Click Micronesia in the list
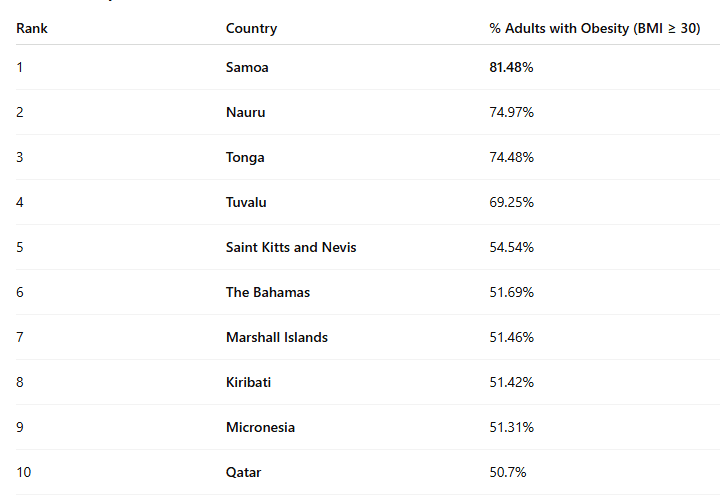This screenshot has height=495, width=720. tap(260, 428)
